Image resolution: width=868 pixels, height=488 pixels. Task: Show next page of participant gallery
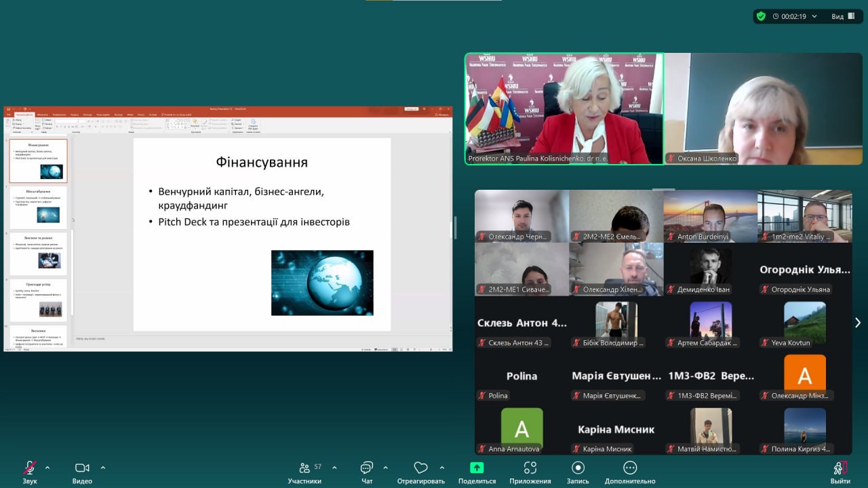(857, 323)
